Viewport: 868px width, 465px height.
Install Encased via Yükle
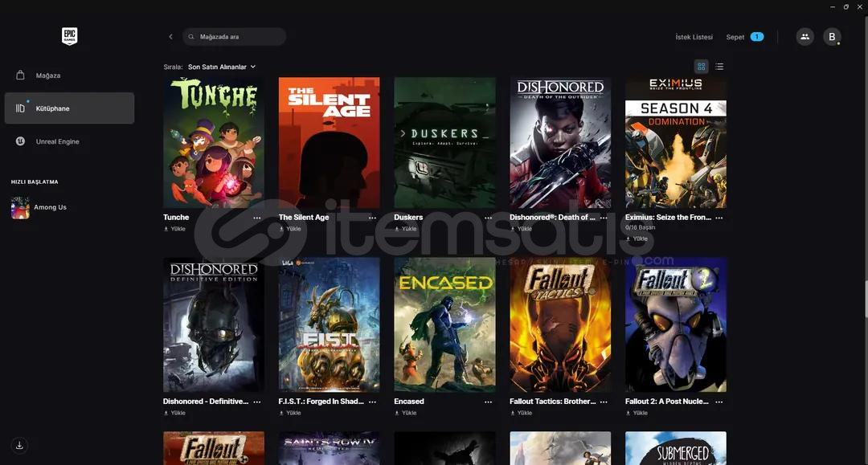point(406,413)
